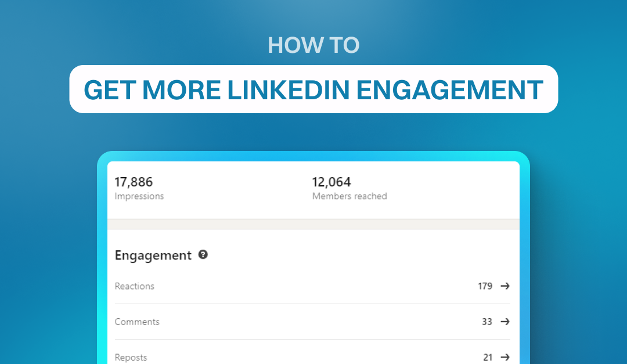Select the Reactions row label
The image size is (627, 364).
134,286
